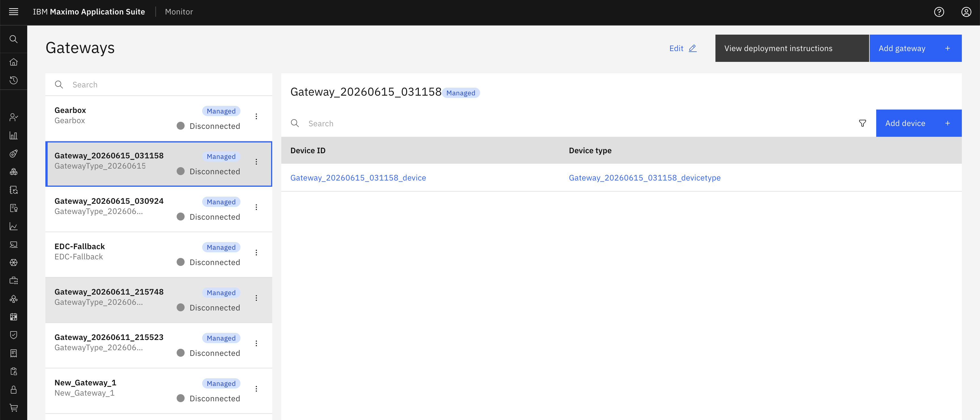
Task: Open overflow menu for Gateway_20260611_215523
Action: [256, 343]
